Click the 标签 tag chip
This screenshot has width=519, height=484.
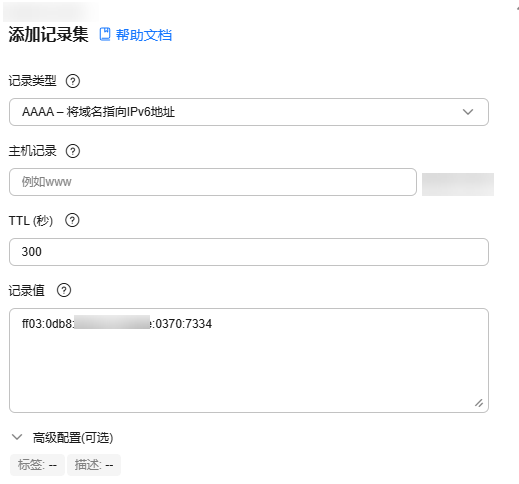click(37, 464)
